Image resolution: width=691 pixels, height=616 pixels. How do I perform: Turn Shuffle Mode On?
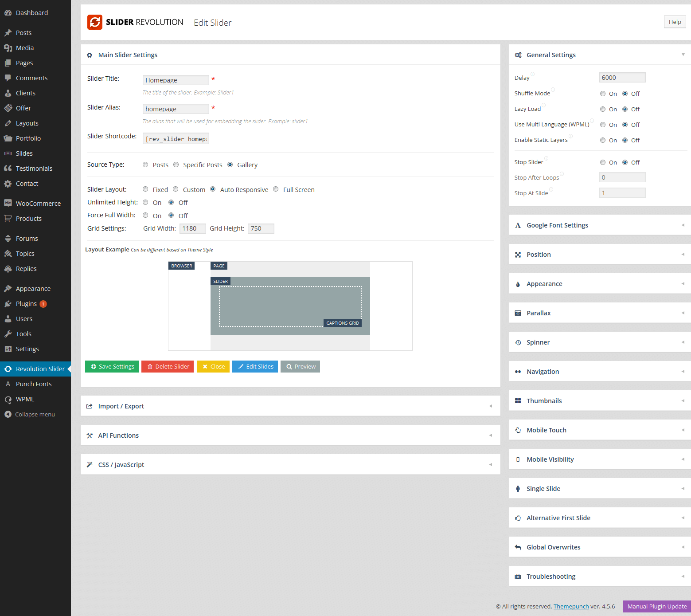pos(603,94)
